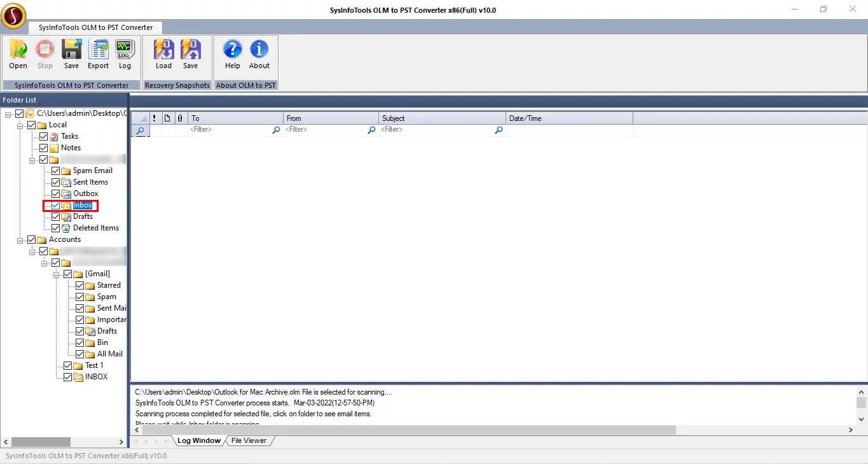
Task: Sort by the Subject column header
Action: tap(442, 118)
